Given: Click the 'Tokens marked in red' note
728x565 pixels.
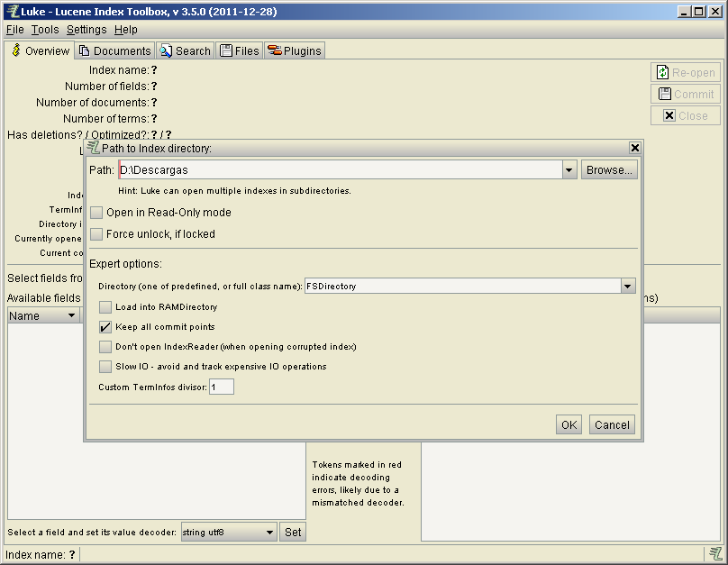Looking at the screenshot, I should [358, 483].
